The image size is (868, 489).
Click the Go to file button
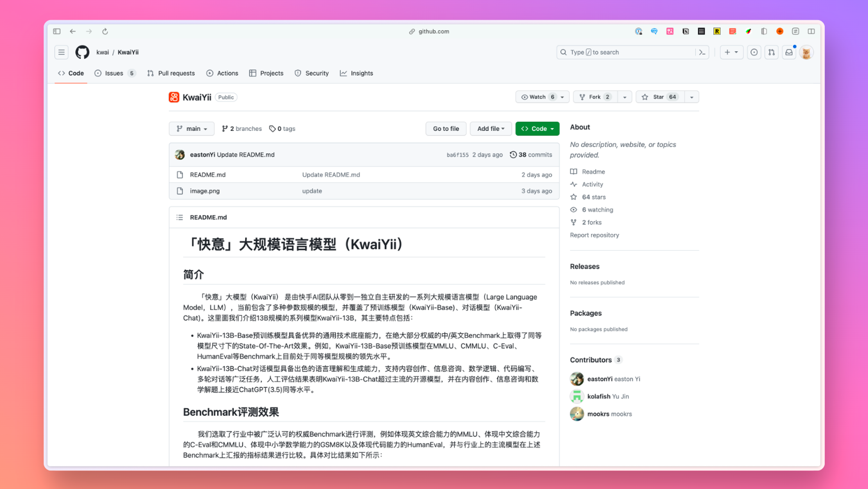(x=446, y=129)
